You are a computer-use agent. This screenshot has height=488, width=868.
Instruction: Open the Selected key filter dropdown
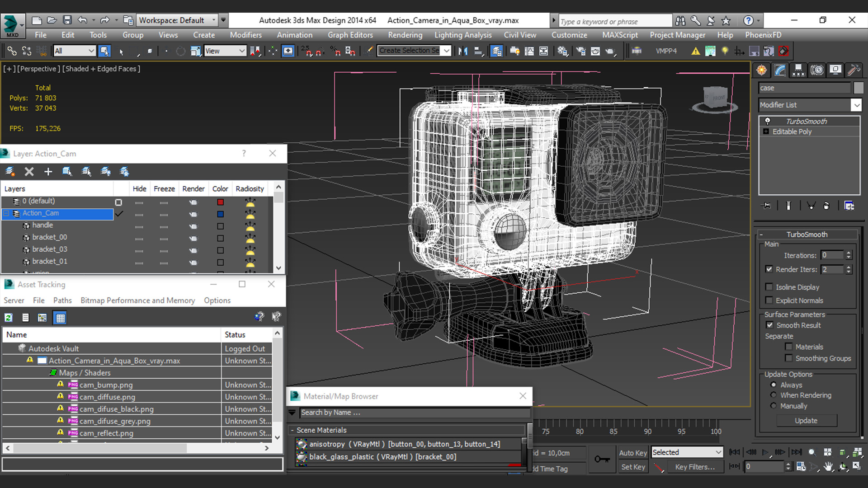[687, 452]
